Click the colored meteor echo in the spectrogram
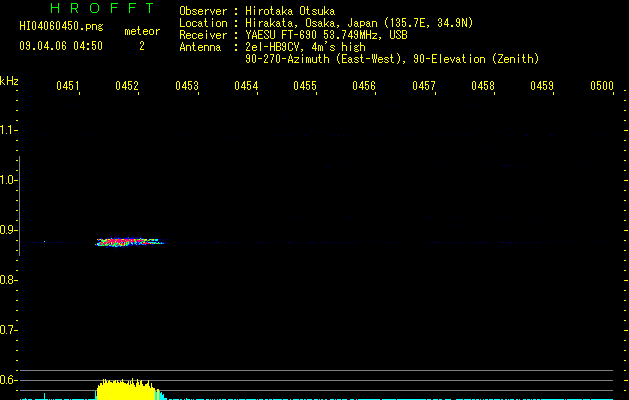This screenshot has height=400, width=629. point(130,242)
